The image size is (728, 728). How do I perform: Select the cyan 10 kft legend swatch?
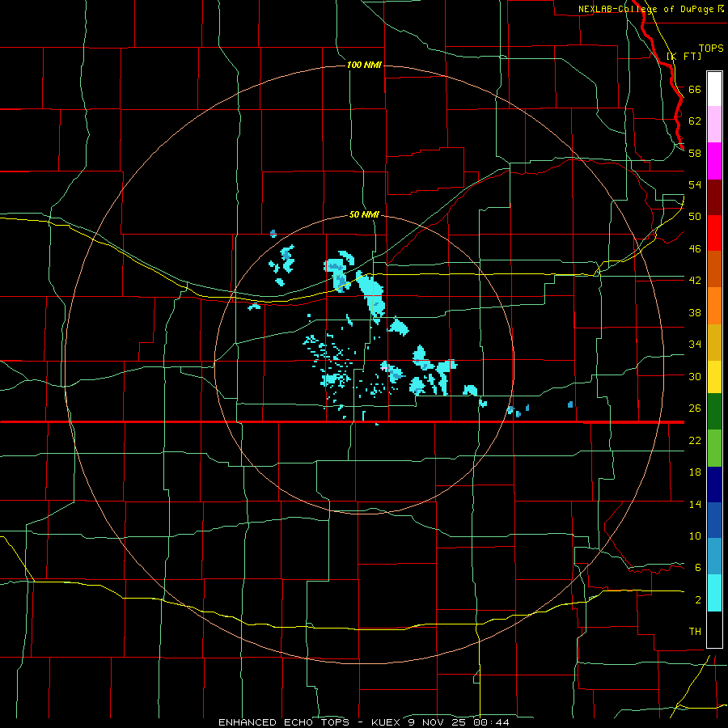[714, 593]
